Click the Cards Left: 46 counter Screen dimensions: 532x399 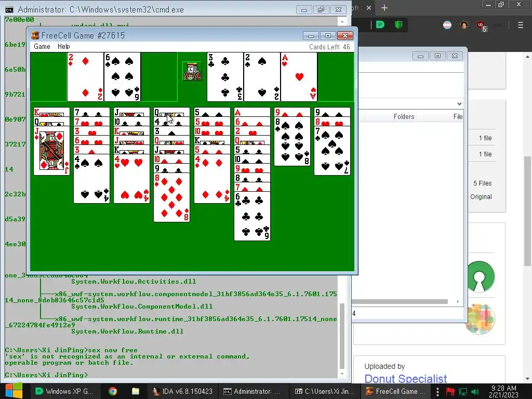pos(329,47)
